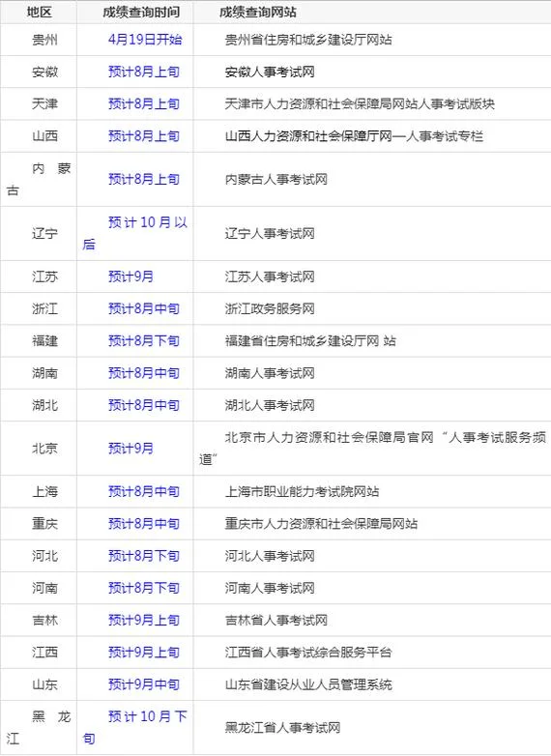
Task: Open 预计8月上旬 in the 安徽 row
Action: click(x=144, y=72)
